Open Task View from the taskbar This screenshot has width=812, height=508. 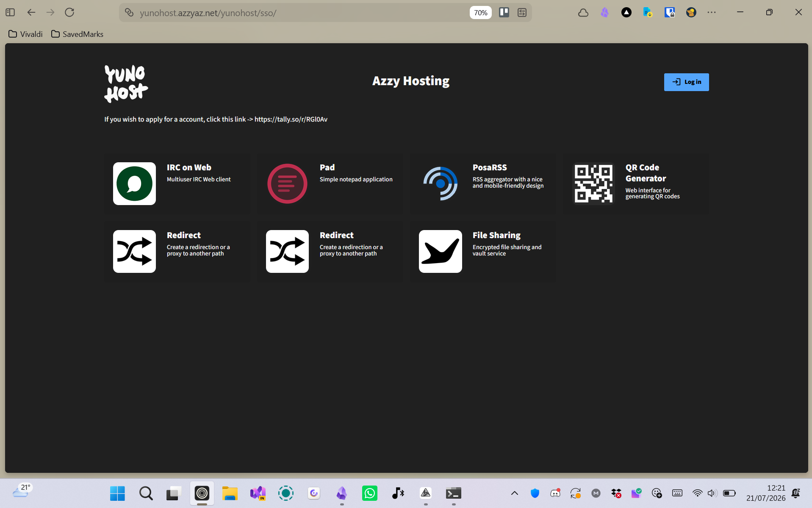(174, 493)
